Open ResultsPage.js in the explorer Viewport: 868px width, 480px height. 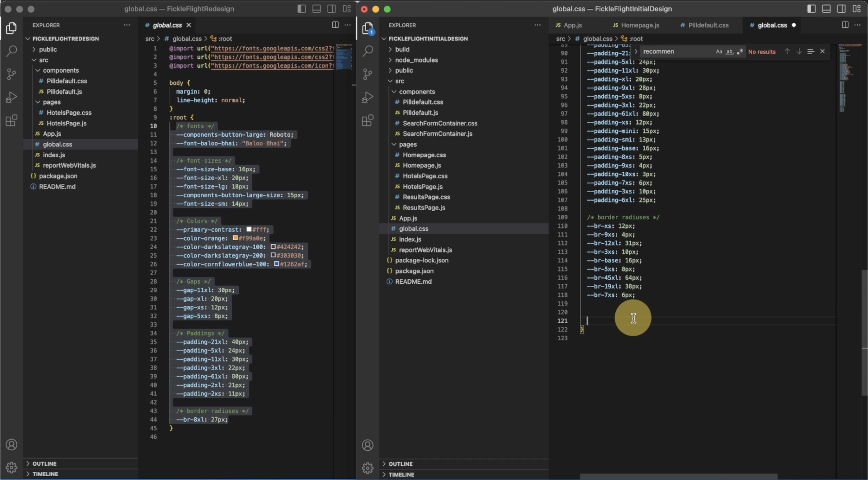pos(424,208)
